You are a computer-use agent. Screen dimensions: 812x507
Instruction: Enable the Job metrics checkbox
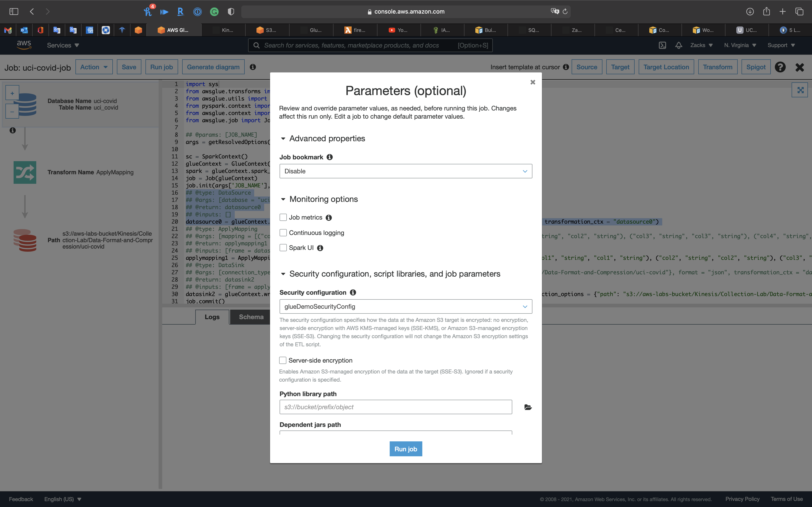click(x=283, y=217)
